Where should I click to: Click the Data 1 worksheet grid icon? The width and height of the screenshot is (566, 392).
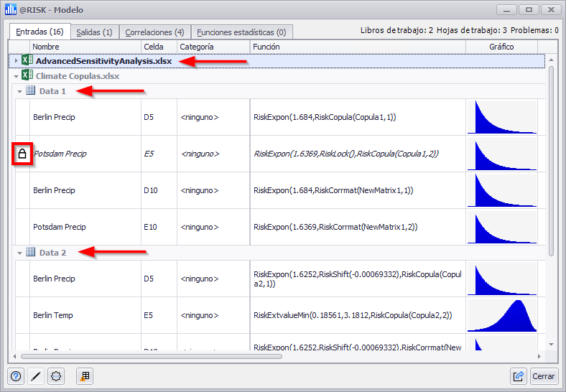click(31, 91)
